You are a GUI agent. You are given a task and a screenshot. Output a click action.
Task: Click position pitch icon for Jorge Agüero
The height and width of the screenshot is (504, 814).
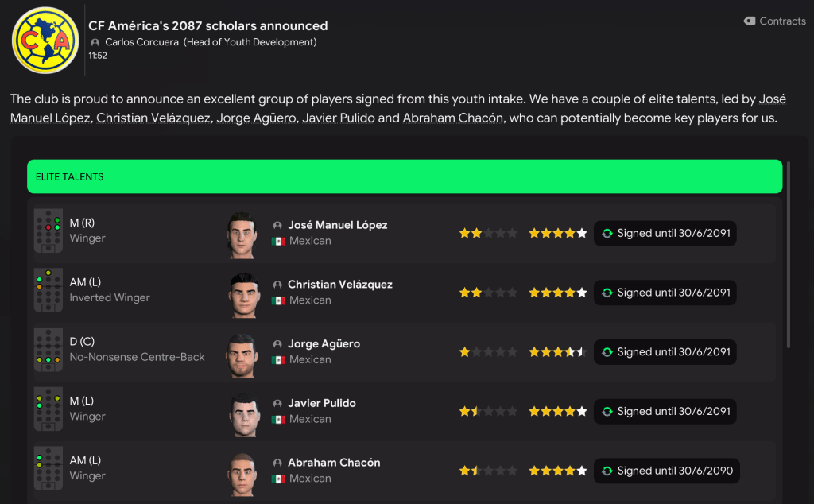48,351
